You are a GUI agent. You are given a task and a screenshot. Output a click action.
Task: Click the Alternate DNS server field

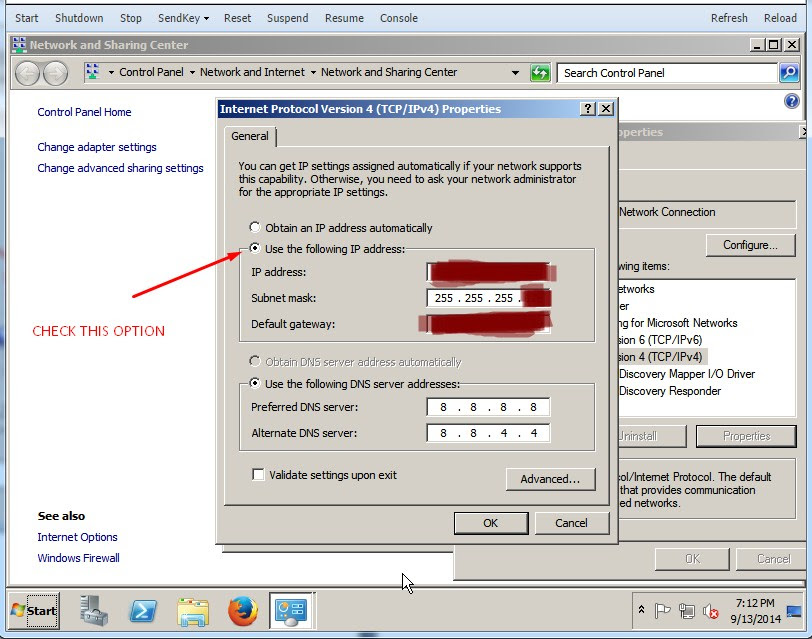click(x=488, y=433)
